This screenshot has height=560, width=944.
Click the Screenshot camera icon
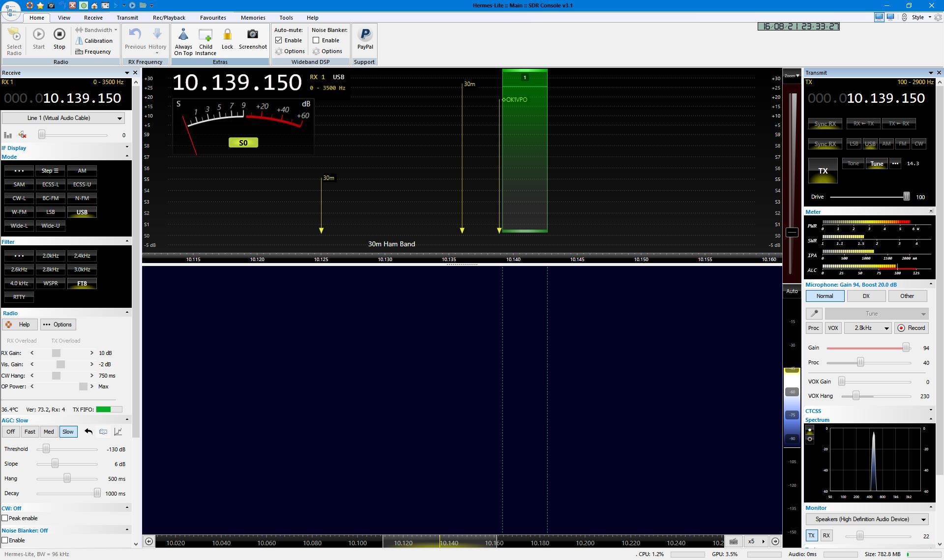[x=252, y=34]
